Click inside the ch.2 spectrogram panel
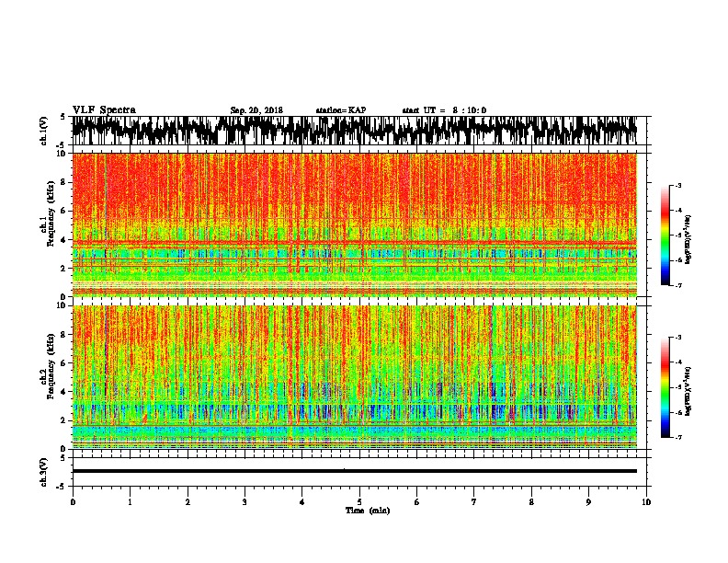This screenshot has width=728, height=563. pos(354,376)
